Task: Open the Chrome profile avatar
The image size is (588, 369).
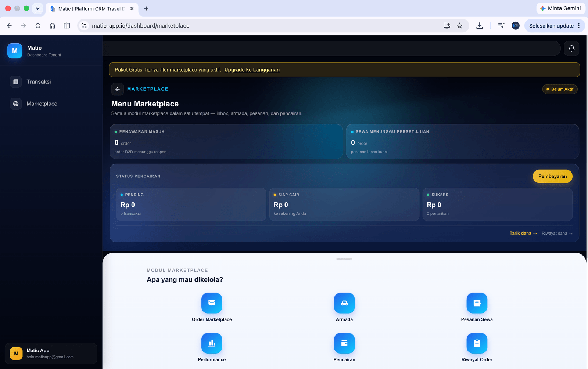Action: point(516,26)
